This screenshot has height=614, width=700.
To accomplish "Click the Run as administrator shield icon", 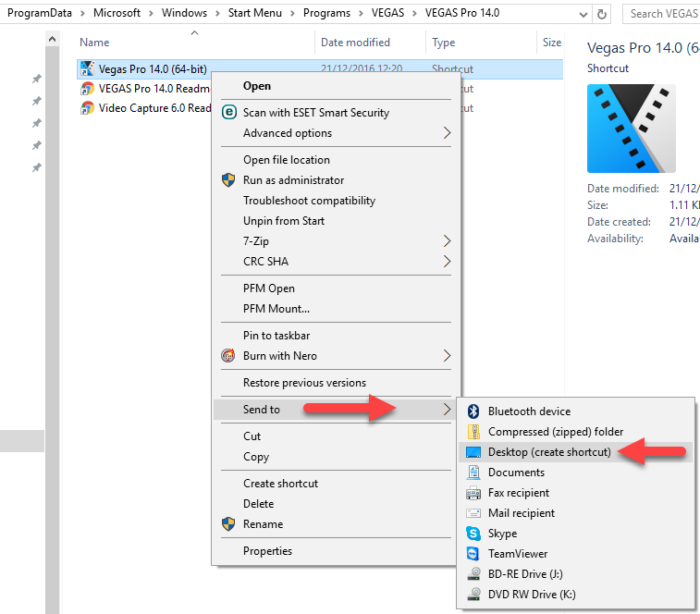I will (x=228, y=180).
